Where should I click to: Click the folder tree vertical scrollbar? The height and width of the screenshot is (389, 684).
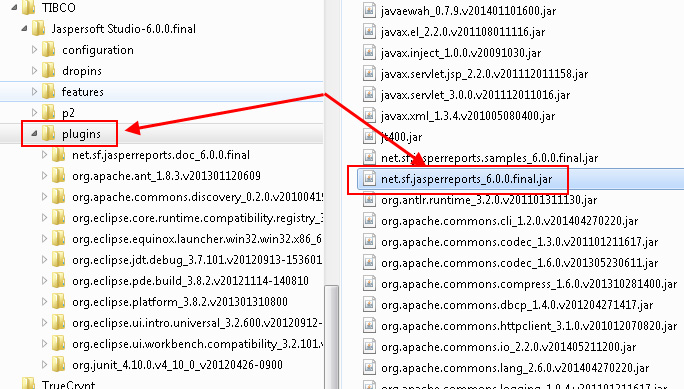click(332, 337)
